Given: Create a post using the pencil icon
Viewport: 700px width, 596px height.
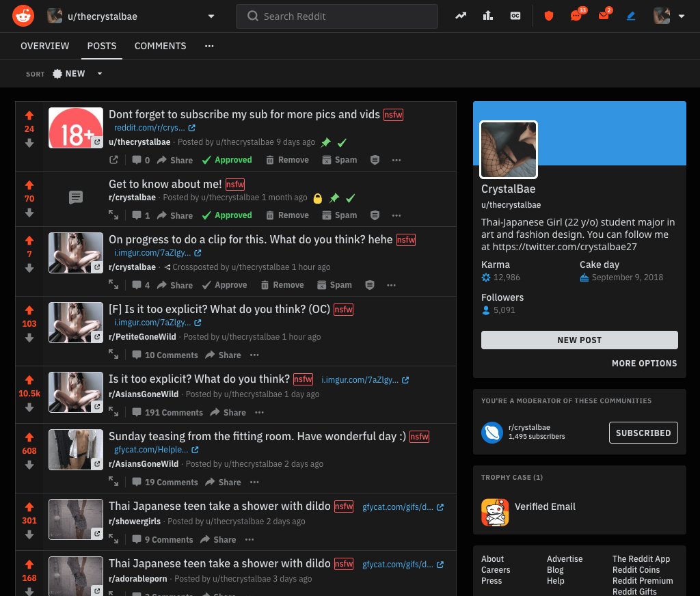Looking at the screenshot, I should [631, 16].
